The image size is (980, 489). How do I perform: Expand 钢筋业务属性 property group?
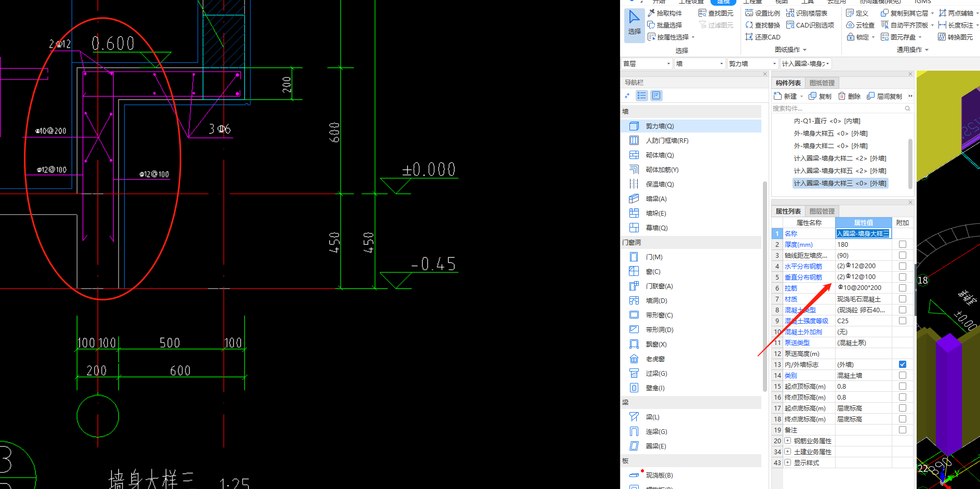tap(788, 441)
